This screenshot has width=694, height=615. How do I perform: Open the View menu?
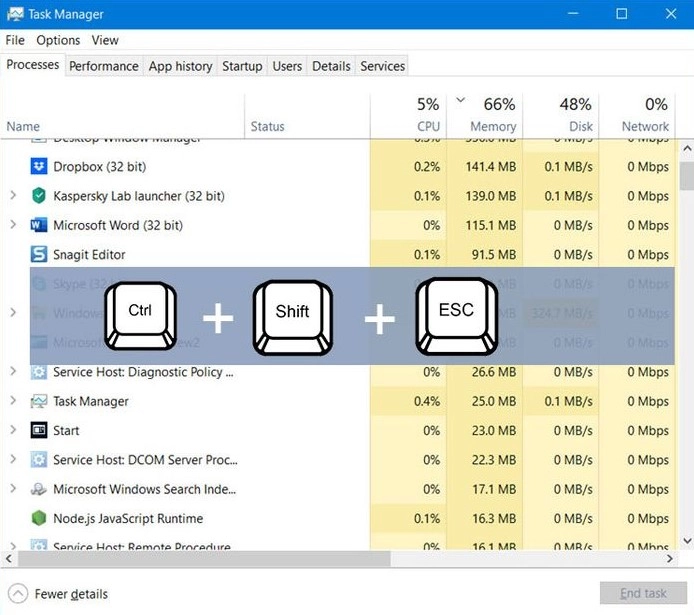(x=105, y=40)
